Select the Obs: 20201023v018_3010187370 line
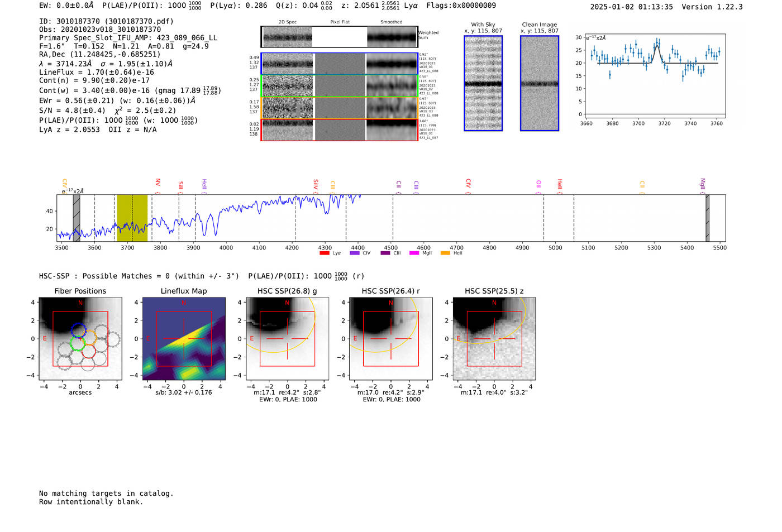This screenshot has width=782, height=532. (100, 30)
